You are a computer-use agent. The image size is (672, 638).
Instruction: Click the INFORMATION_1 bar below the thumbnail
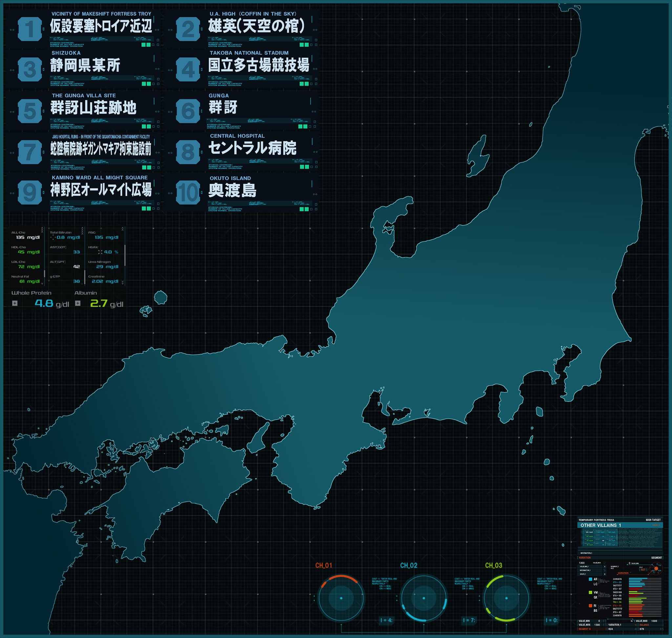pyautogui.click(x=620, y=553)
